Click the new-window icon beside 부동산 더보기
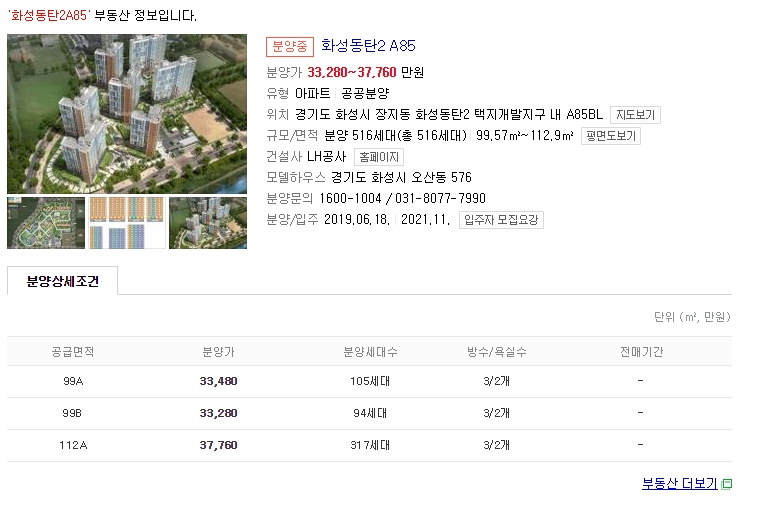 tap(726, 484)
